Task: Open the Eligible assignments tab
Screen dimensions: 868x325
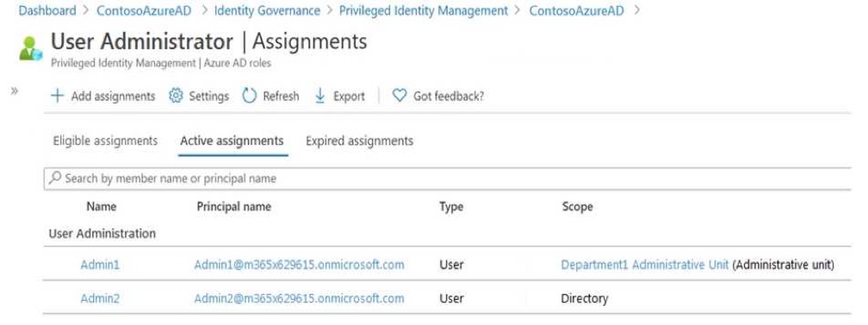Action: pos(105,141)
